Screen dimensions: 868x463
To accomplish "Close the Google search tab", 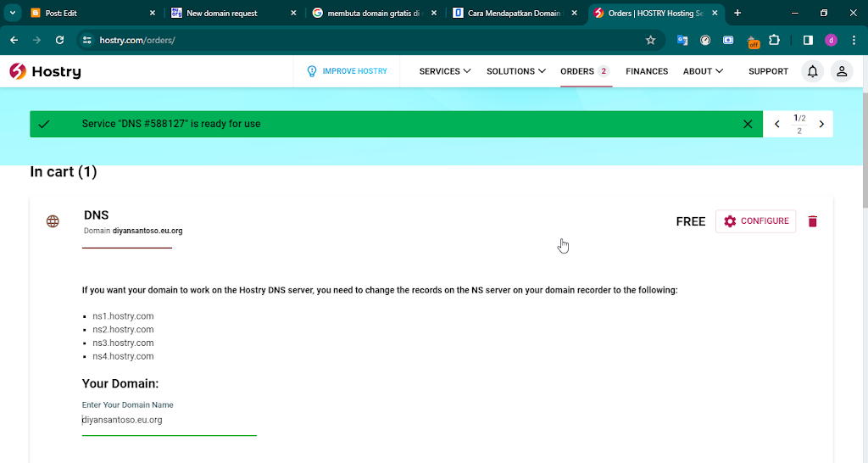I will pos(433,13).
